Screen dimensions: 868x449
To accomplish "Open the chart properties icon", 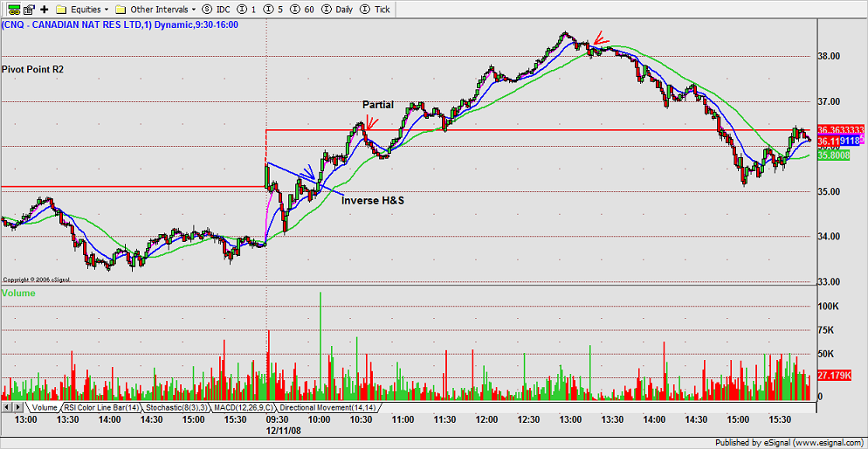I will click(x=30, y=10).
